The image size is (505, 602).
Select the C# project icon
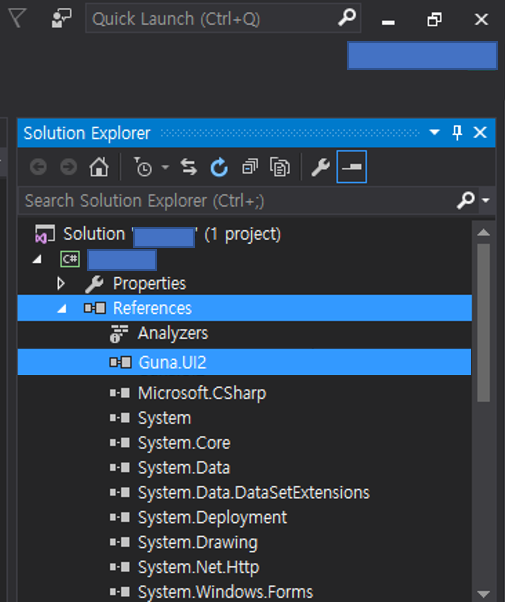pyautogui.click(x=70, y=259)
